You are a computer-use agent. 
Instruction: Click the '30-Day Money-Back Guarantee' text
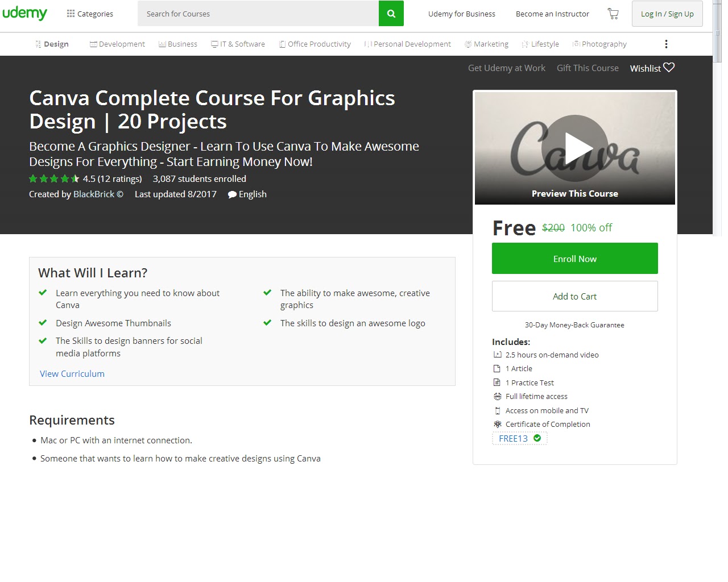pos(574,325)
